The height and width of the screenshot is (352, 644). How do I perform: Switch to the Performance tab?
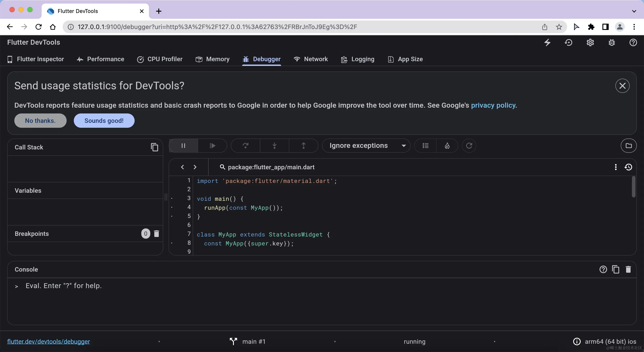click(x=100, y=59)
